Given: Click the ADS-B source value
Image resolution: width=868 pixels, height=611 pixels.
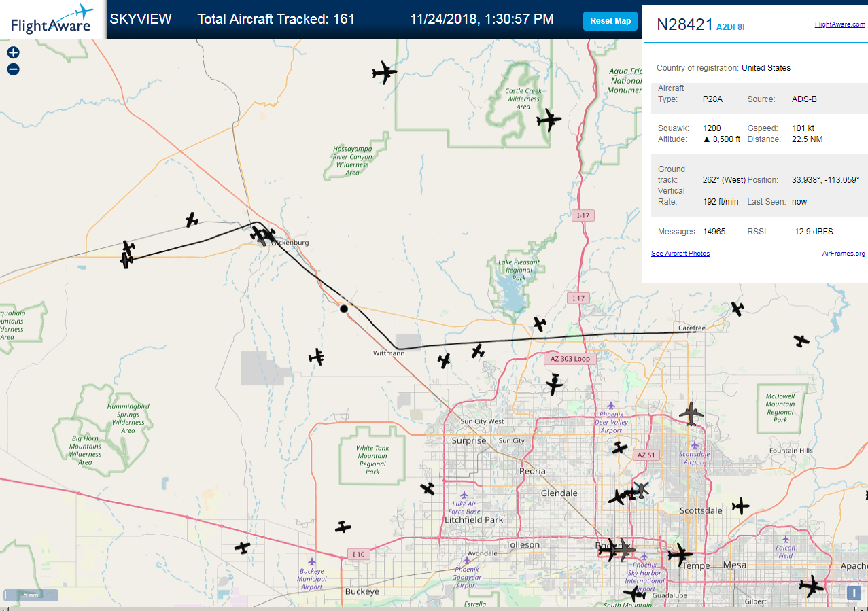Looking at the screenshot, I should (x=804, y=99).
